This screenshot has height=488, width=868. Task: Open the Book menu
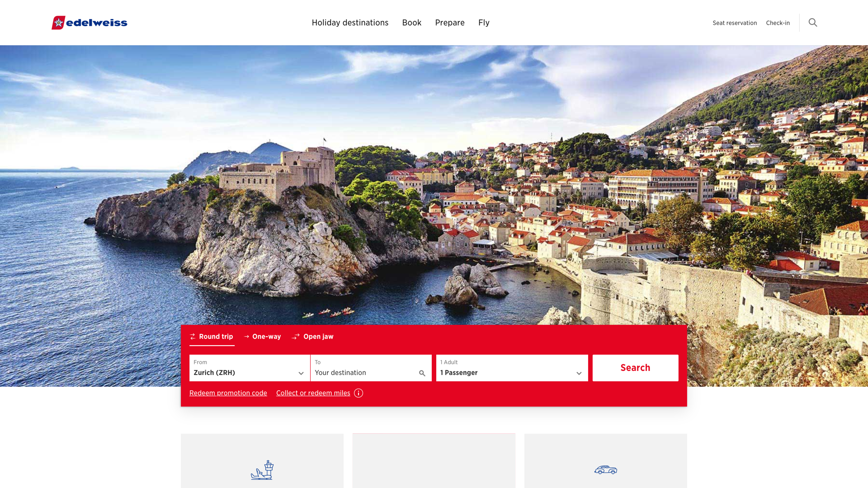point(411,23)
